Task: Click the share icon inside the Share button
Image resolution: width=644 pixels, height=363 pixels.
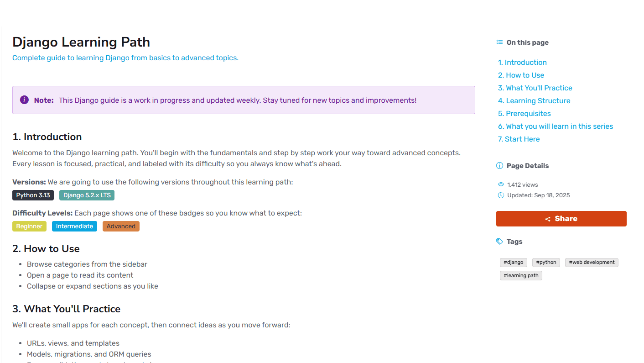Action: pyautogui.click(x=548, y=219)
